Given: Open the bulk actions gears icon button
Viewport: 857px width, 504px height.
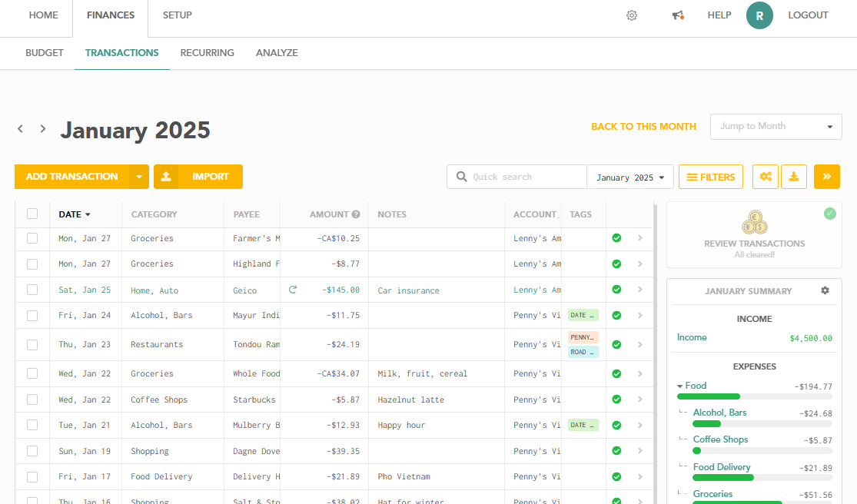Looking at the screenshot, I should (x=766, y=177).
